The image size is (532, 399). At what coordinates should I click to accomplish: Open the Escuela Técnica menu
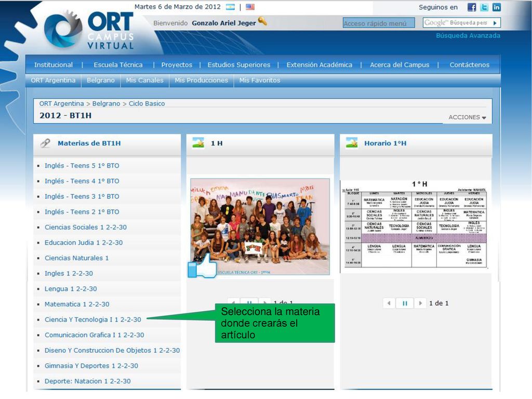coord(118,65)
